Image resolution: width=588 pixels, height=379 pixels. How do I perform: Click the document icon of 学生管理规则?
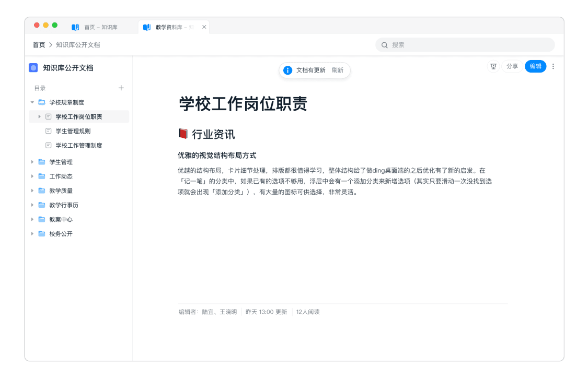pyautogui.click(x=49, y=131)
